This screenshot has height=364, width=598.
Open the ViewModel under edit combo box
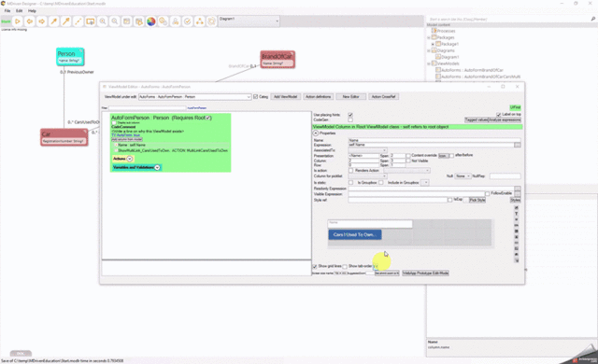click(194, 97)
